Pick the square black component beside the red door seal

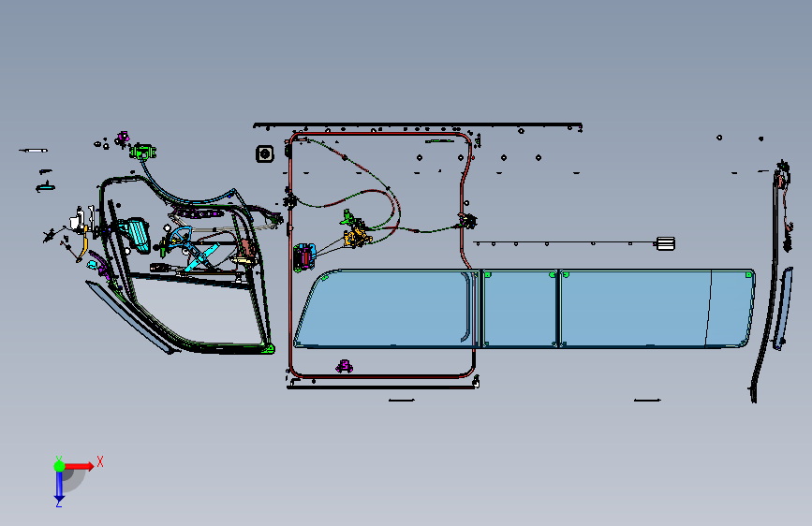[x=265, y=153]
